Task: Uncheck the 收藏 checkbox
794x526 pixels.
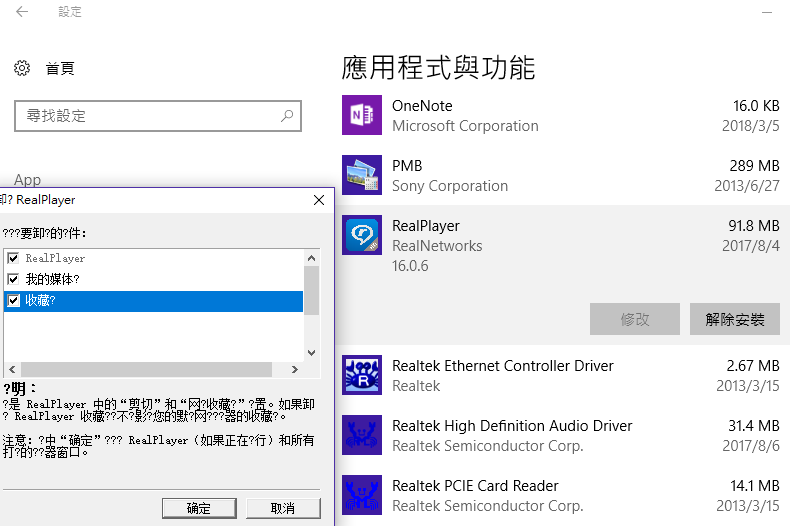Action: (x=13, y=300)
